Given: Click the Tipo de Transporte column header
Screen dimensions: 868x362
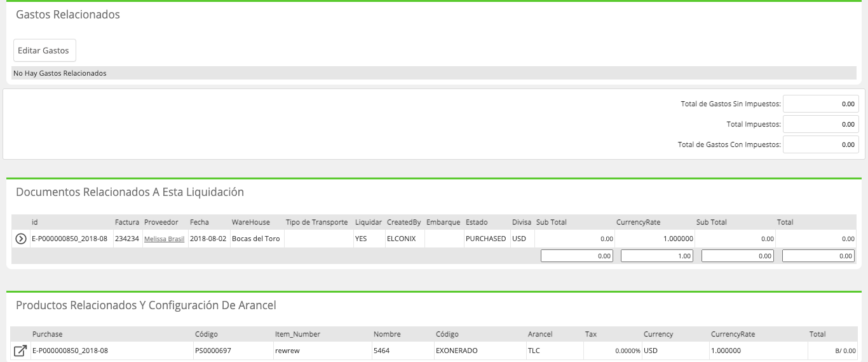Looking at the screenshot, I should click(316, 222).
